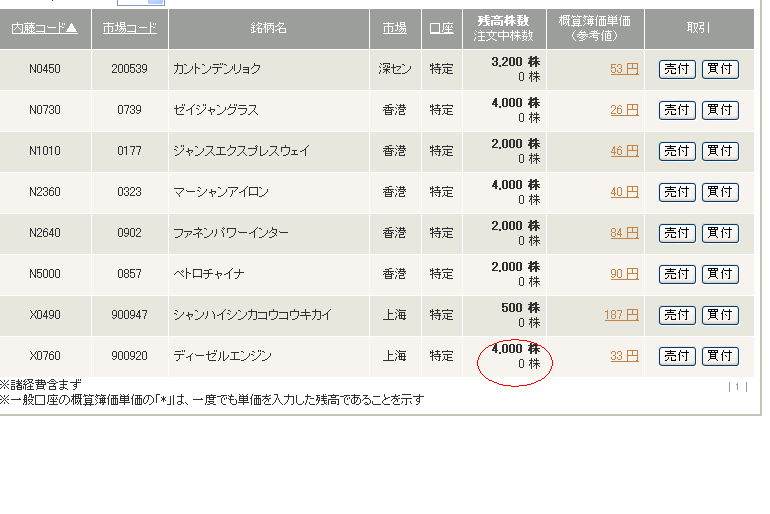Click stock name ジャンスエクスプレスウェイ
Viewport: 770px width, 514px height.
[x=241, y=151]
